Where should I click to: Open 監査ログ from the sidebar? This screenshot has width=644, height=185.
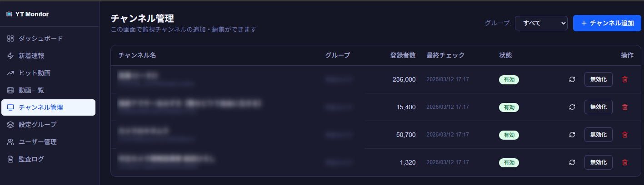click(31, 159)
